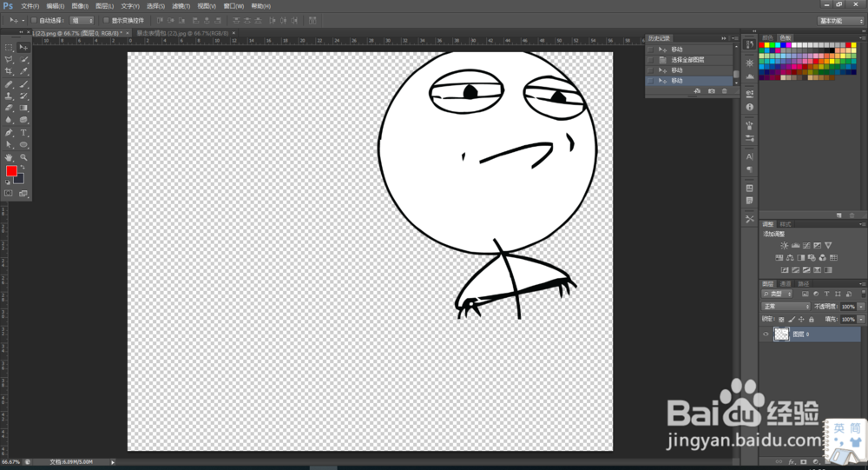Image resolution: width=868 pixels, height=470 pixels.
Task: Toggle visibility eye of 图层 0
Action: pos(766,334)
